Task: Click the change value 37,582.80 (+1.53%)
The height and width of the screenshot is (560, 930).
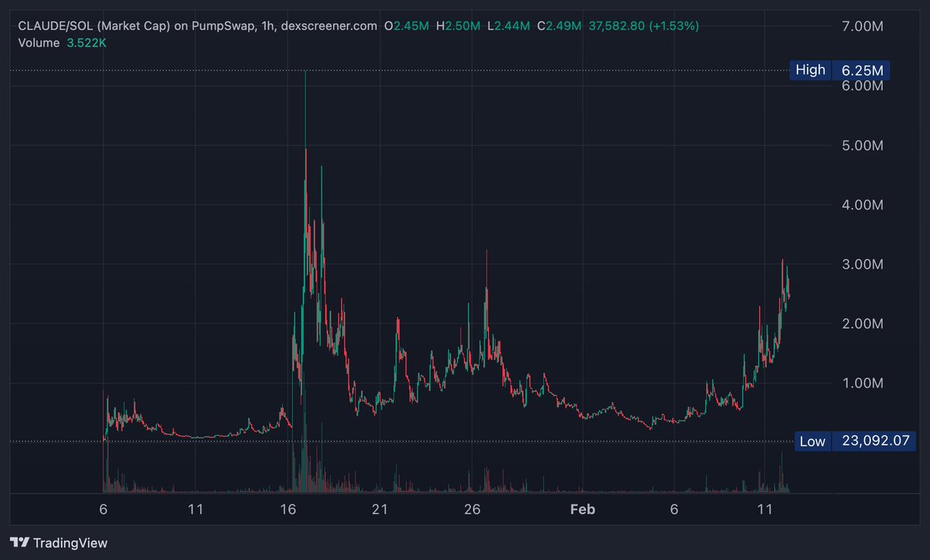Action: [x=644, y=26]
